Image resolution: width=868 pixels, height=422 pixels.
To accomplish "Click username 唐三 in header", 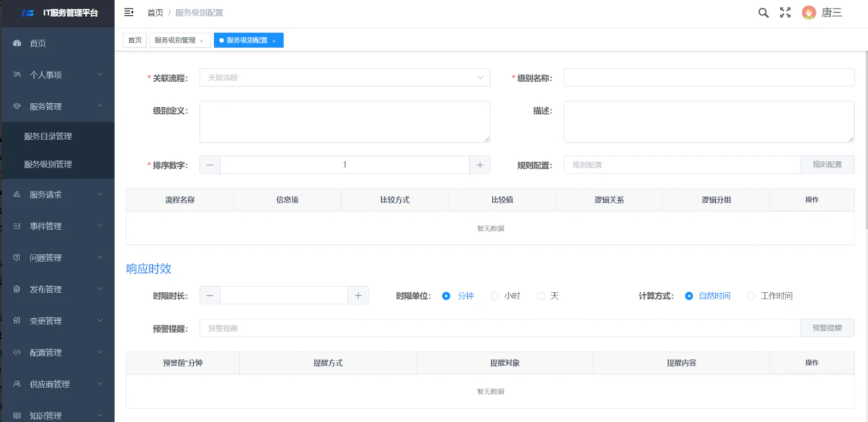I will [x=831, y=13].
